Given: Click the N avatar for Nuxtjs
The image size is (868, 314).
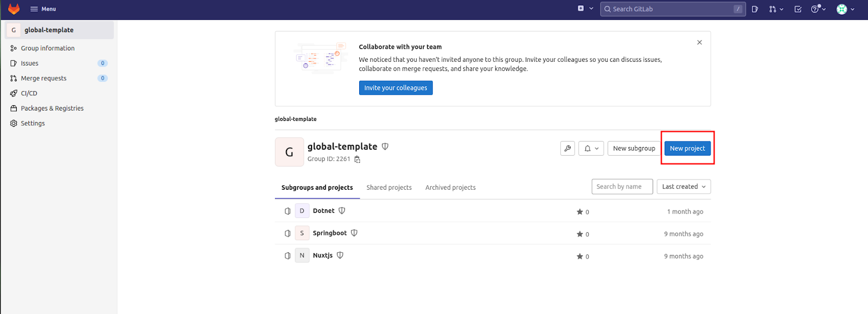Looking at the screenshot, I should [x=302, y=255].
